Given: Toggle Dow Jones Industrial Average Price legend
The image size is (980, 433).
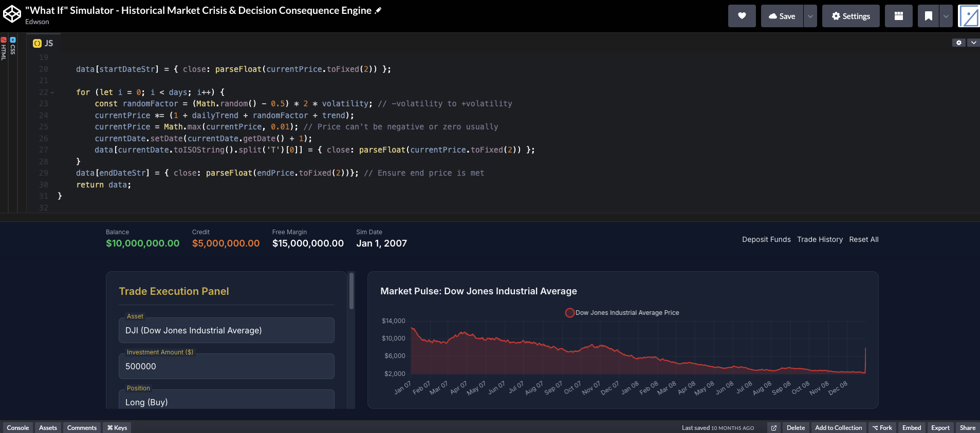Looking at the screenshot, I should 622,312.
